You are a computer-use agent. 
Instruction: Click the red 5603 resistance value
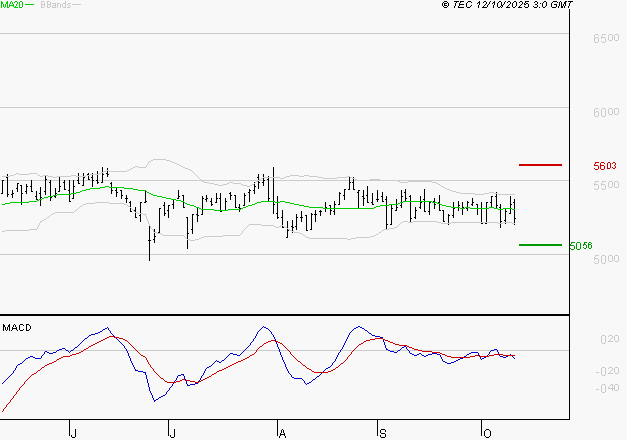coord(605,166)
